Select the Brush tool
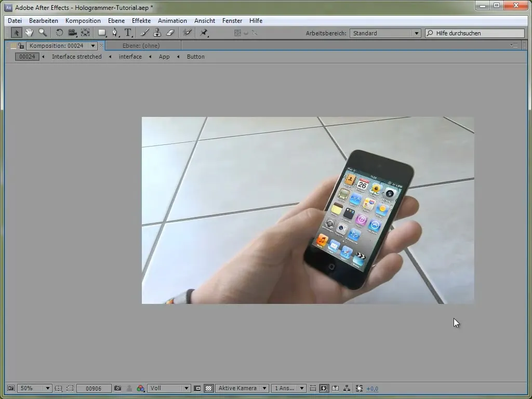Image resolution: width=532 pixels, height=399 pixels. 144,33
